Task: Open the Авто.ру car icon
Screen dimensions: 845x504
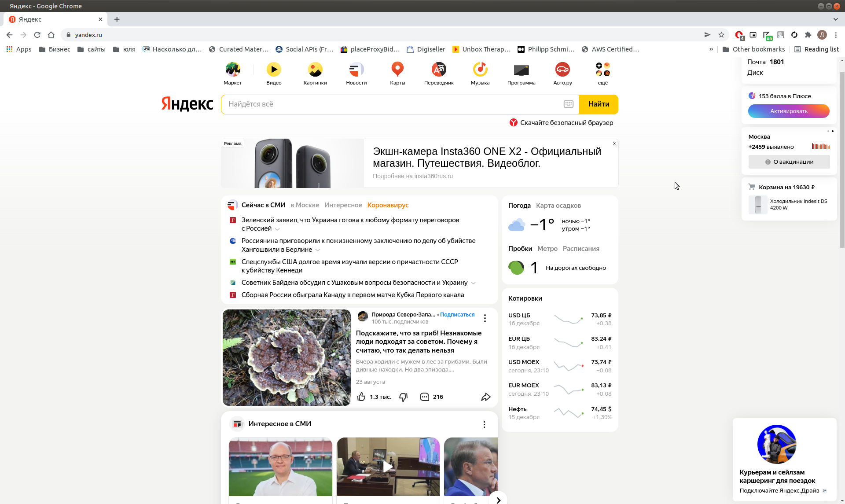Action: [x=562, y=70]
